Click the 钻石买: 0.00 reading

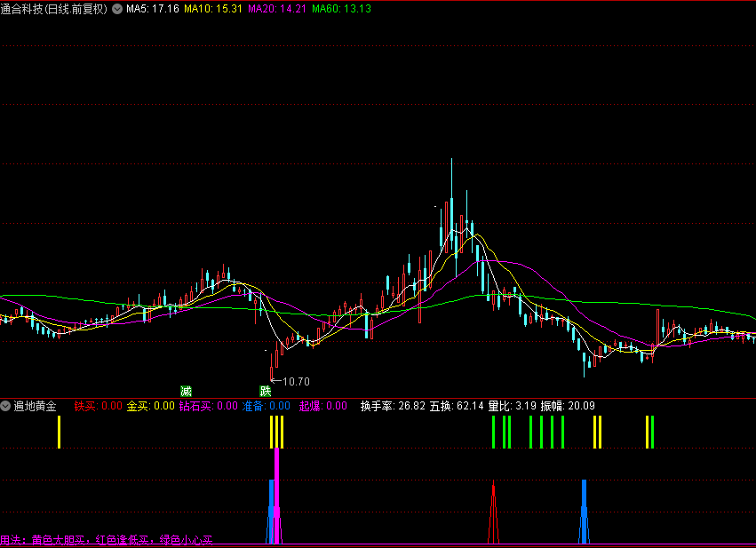point(208,406)
